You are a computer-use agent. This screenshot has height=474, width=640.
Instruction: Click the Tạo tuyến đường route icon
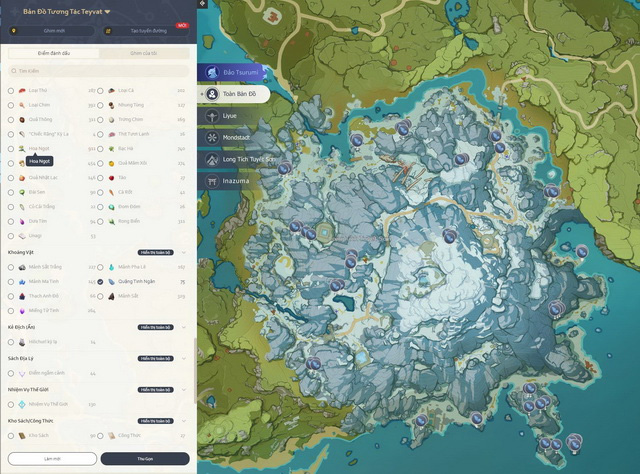(x=108, y=31)
